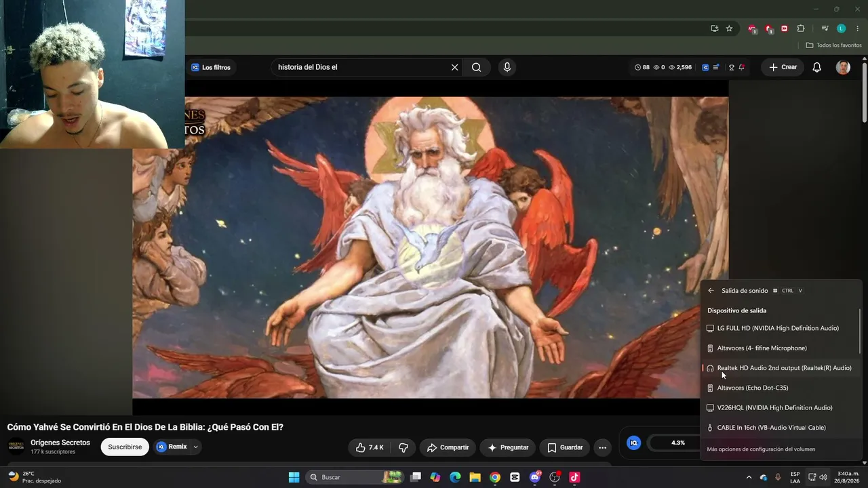868x488 pixels.
Task: Click the Preguntar button
Action: 507,447
